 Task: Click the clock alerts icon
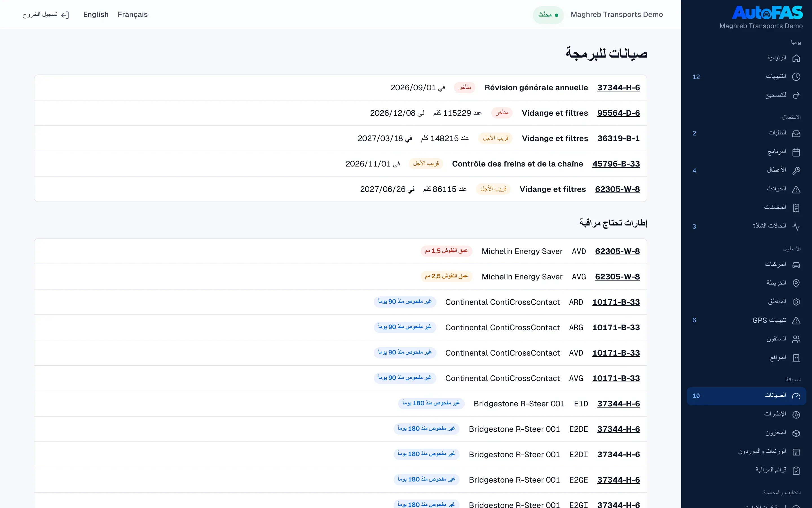click(796, 76)
